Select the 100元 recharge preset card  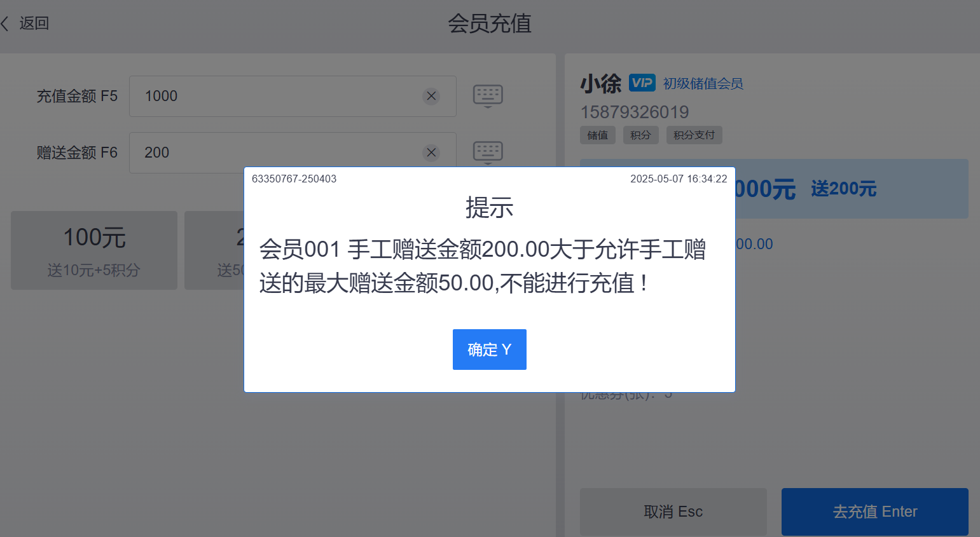94,250
